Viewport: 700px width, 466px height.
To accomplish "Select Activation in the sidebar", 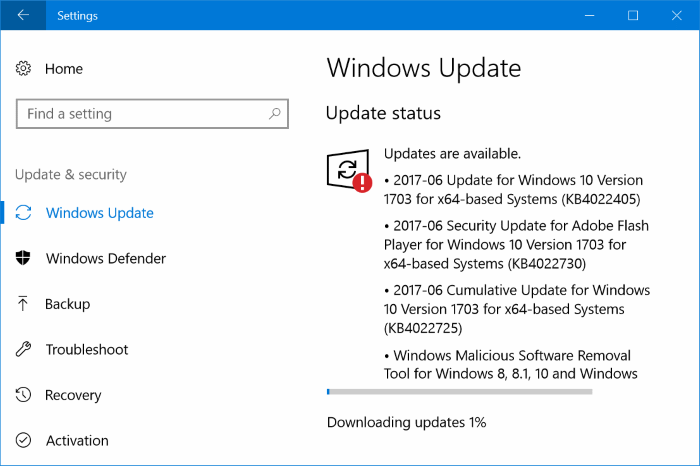I will point(77,440).
